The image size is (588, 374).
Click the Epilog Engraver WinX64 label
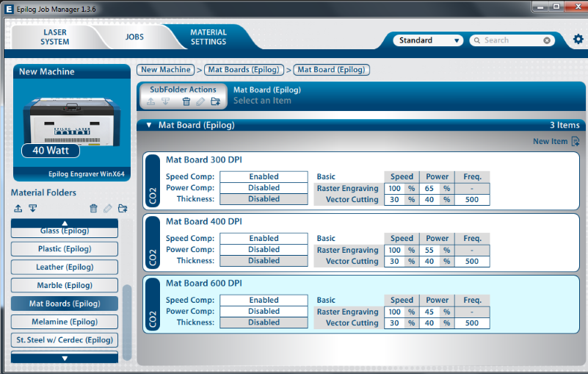86,174
